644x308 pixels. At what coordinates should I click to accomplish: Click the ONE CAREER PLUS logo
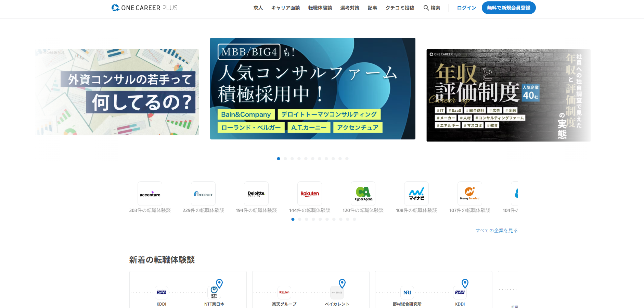tap(144, 8)
